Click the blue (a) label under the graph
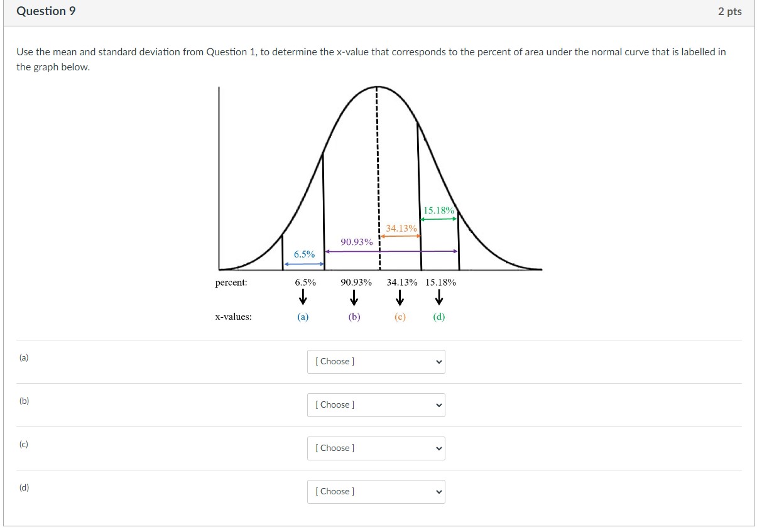Screen dimensions: 757x532 click(x=303, y=317)
